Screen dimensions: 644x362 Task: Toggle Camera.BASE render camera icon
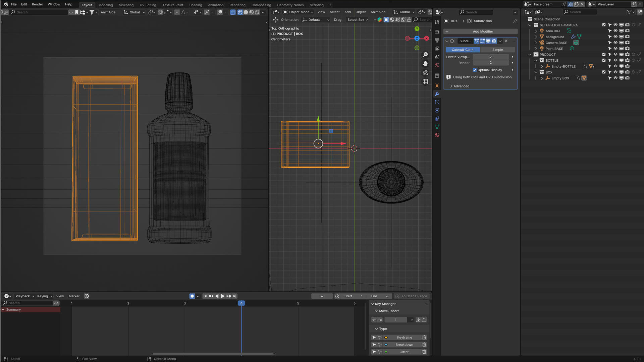(627, 43)
